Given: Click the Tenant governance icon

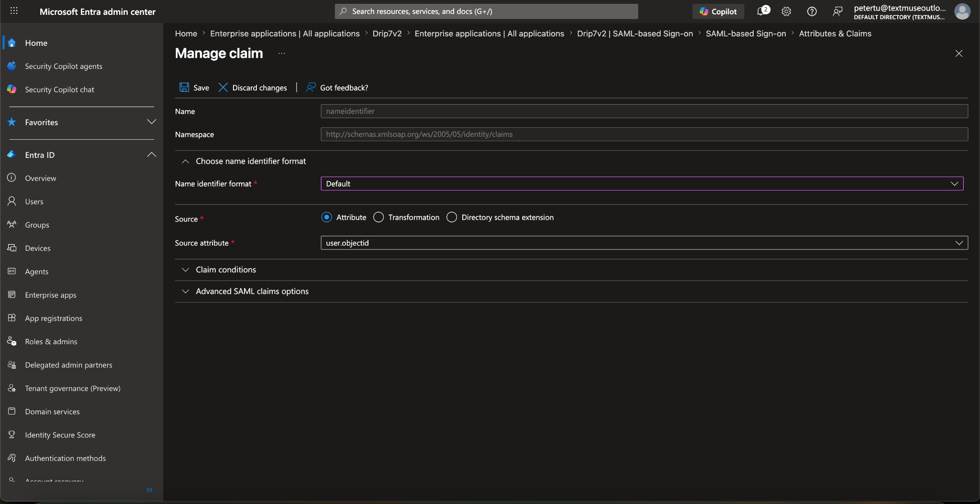Looking at the screenshot, I should (12, 388).
